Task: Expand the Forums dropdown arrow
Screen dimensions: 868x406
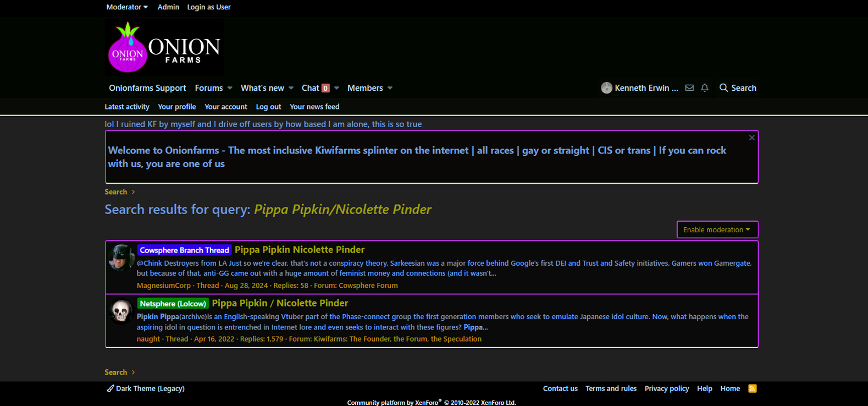Action: coord(230,88)
